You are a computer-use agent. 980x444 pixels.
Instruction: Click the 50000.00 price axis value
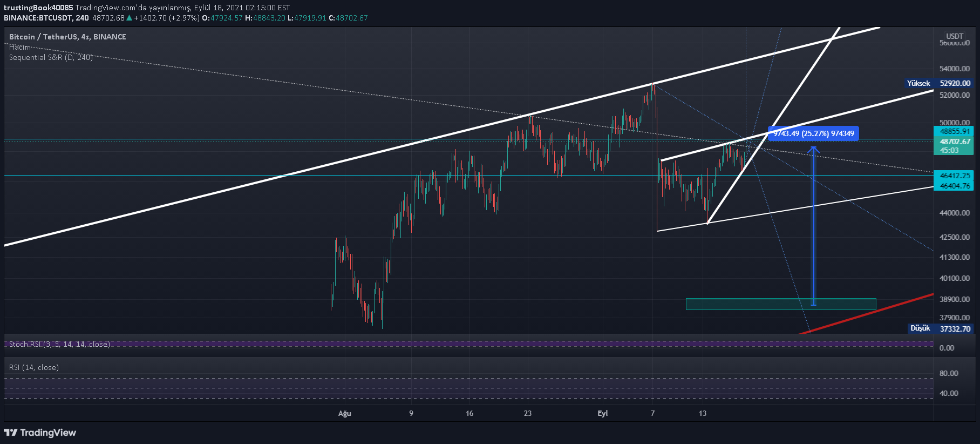pyautogui.click(x=954, y=123)
